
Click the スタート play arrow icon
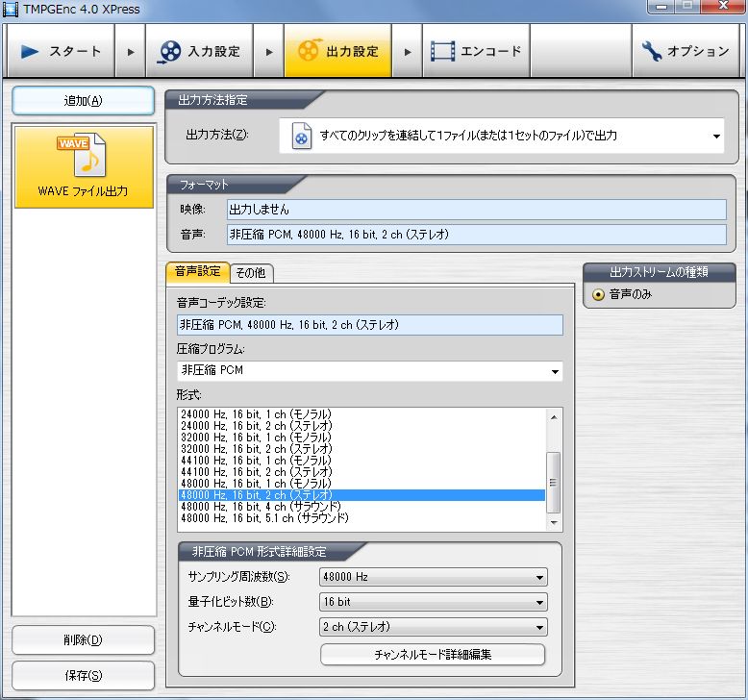pyautogui.click(x=30, y=52)
